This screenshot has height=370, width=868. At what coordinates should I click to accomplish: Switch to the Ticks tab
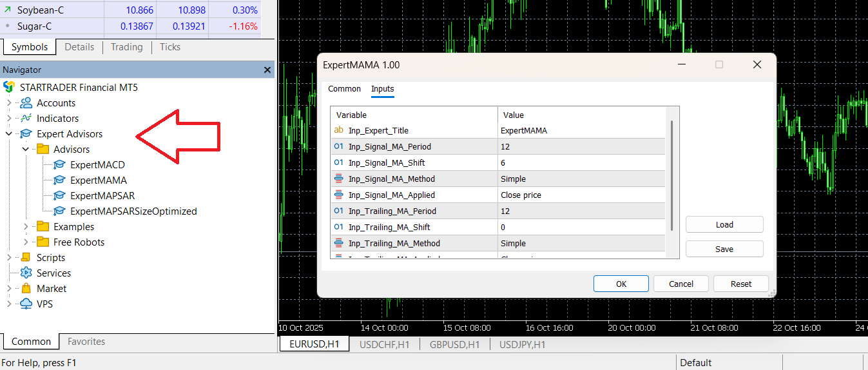(170, 47)
